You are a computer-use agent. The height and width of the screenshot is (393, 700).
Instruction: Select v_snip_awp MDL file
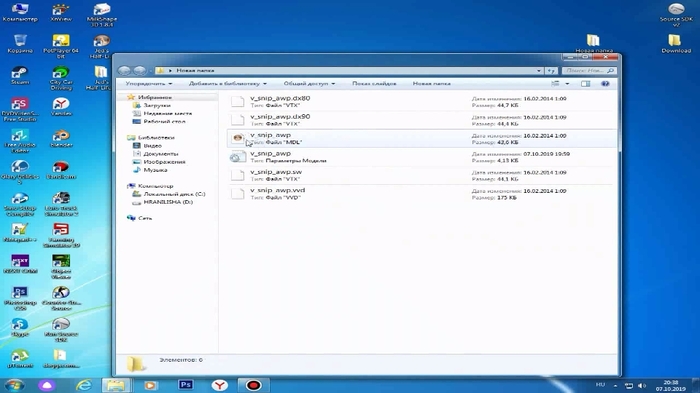[422, 138]
